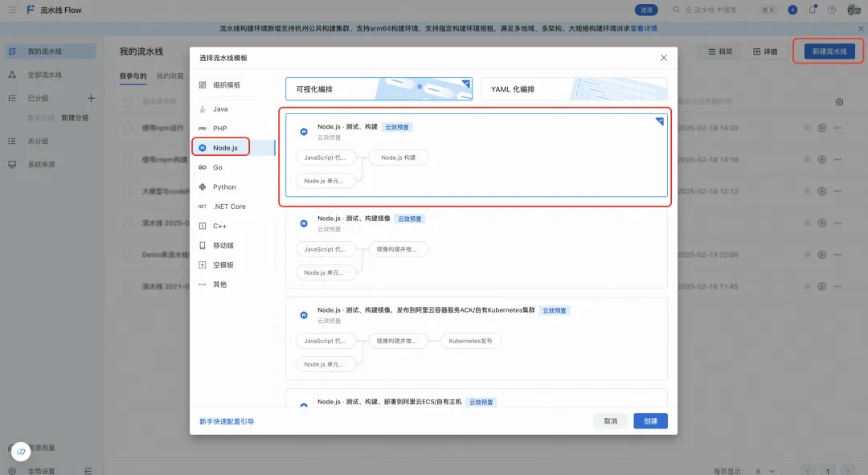The height and width of the screenshot is (475, 868).
Task: Open more options for 2025-02-18 12:12 row
Action: click(837, 191)
